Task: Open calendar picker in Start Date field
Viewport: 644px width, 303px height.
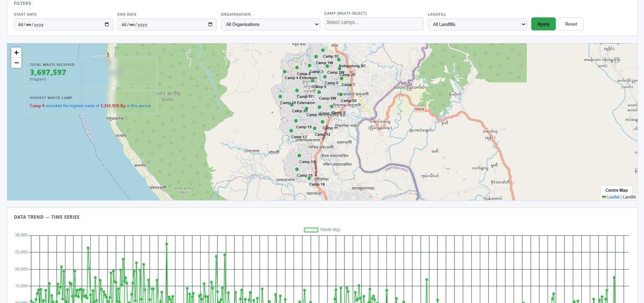Action: 106,24
